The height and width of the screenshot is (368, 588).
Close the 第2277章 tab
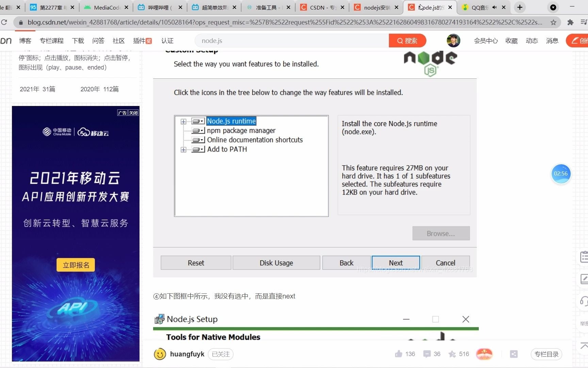[x=72, y=7]
